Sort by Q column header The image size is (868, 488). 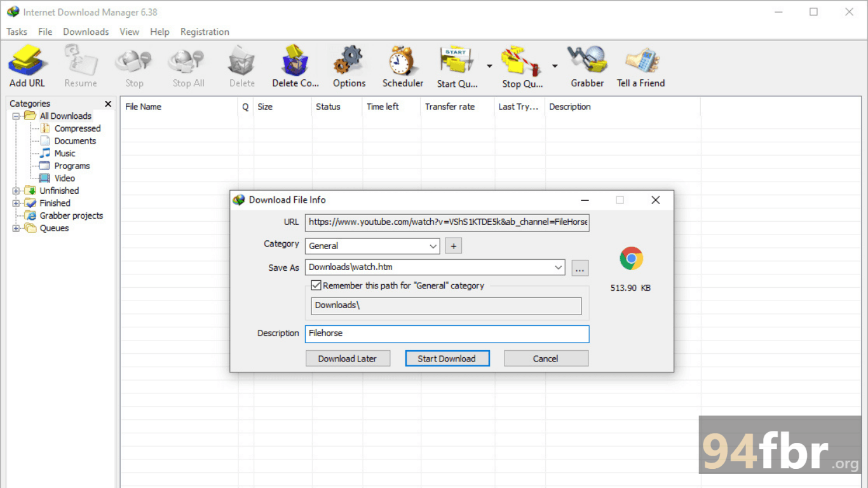pos(245,107)
